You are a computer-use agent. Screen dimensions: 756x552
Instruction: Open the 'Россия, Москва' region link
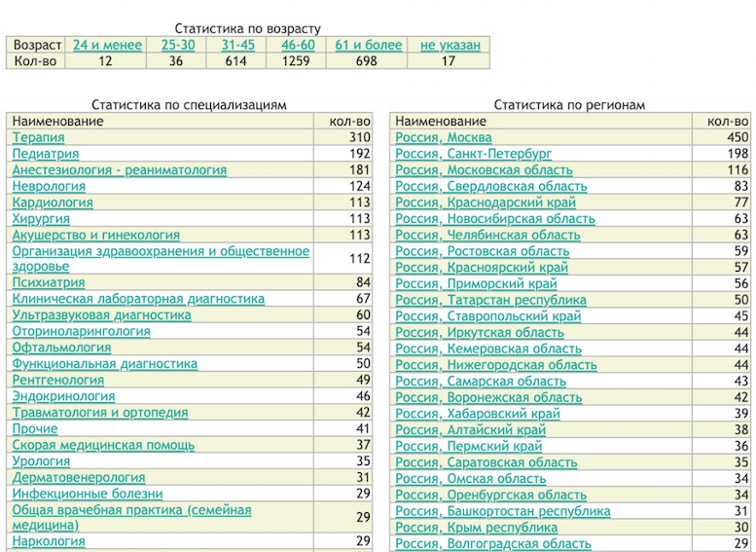point(444,137)
